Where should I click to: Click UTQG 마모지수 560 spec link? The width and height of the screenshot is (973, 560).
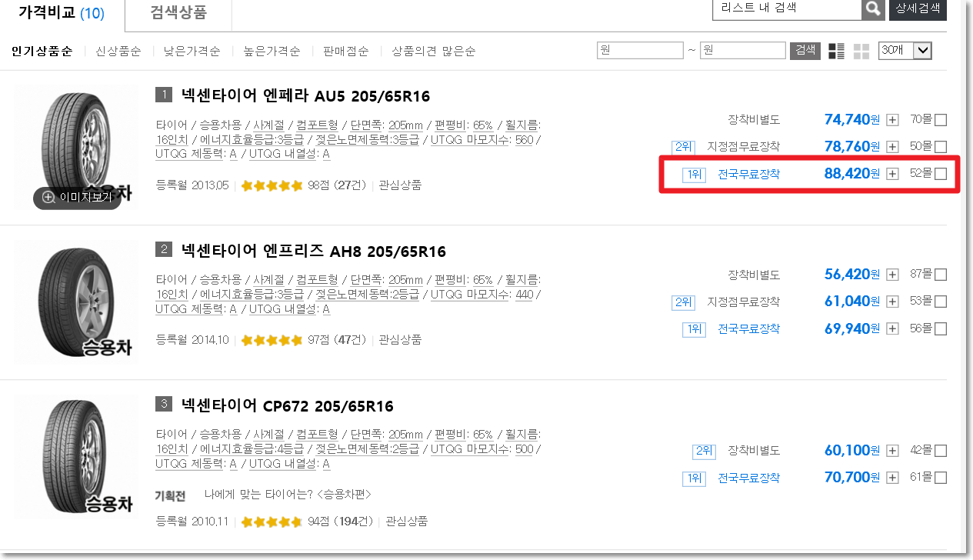click(x=482, y=140)
